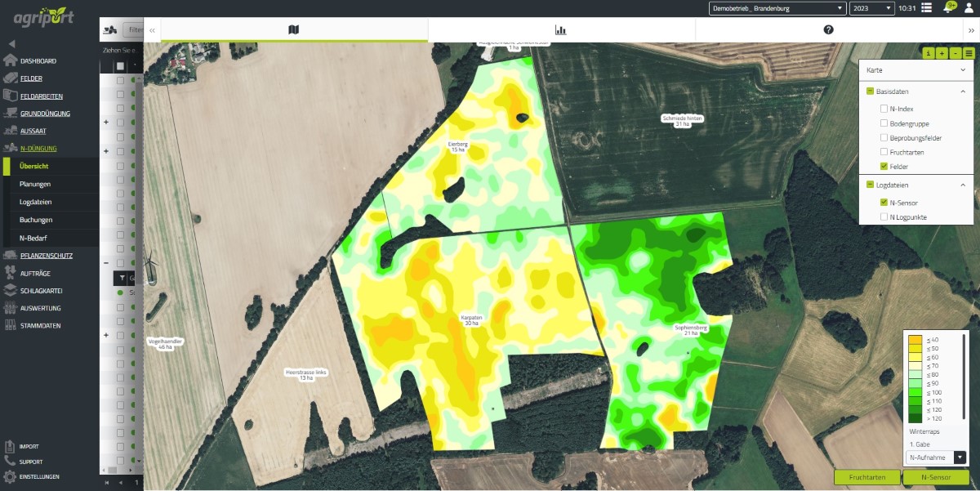Image resolution: width=980 pixels, height=491 pixels.
Task: Open the Demobetrieb_Brandenburg farm dropdown
Action: point(777,8)
